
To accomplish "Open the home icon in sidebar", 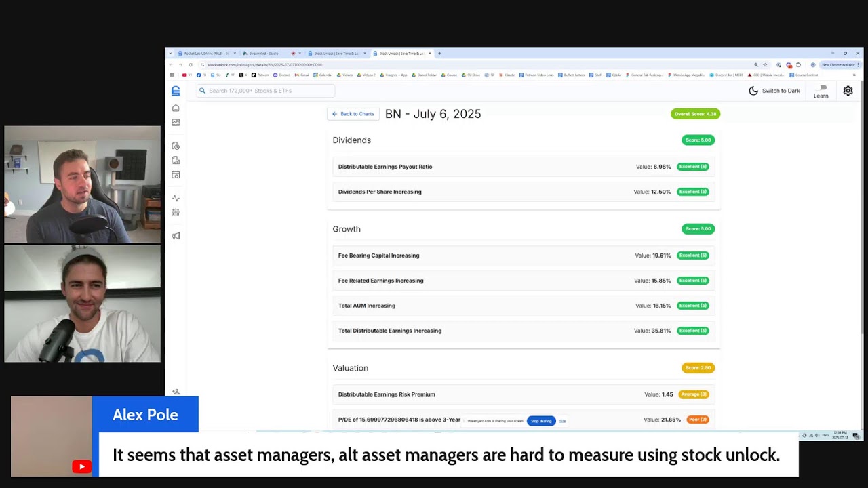I will click(176, 108).
